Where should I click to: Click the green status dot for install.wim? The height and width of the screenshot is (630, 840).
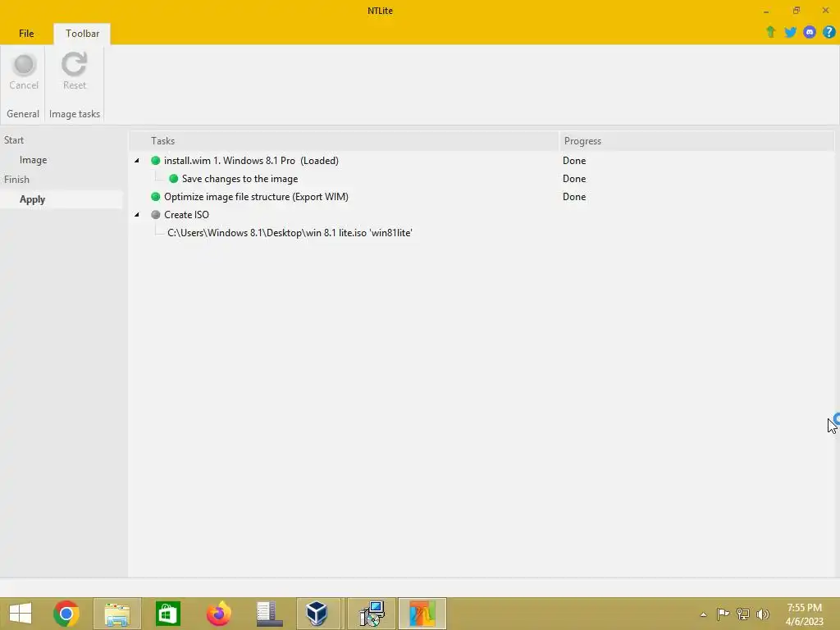(155, 161)
